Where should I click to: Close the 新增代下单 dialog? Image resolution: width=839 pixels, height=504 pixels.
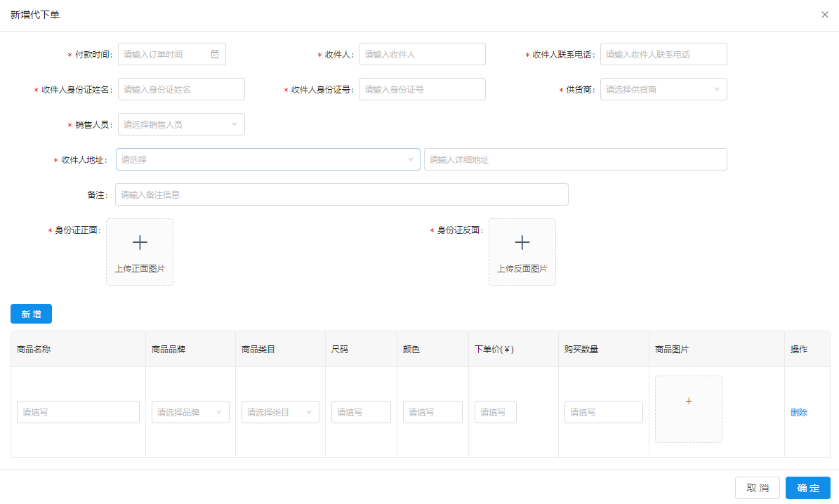(824, 15)
